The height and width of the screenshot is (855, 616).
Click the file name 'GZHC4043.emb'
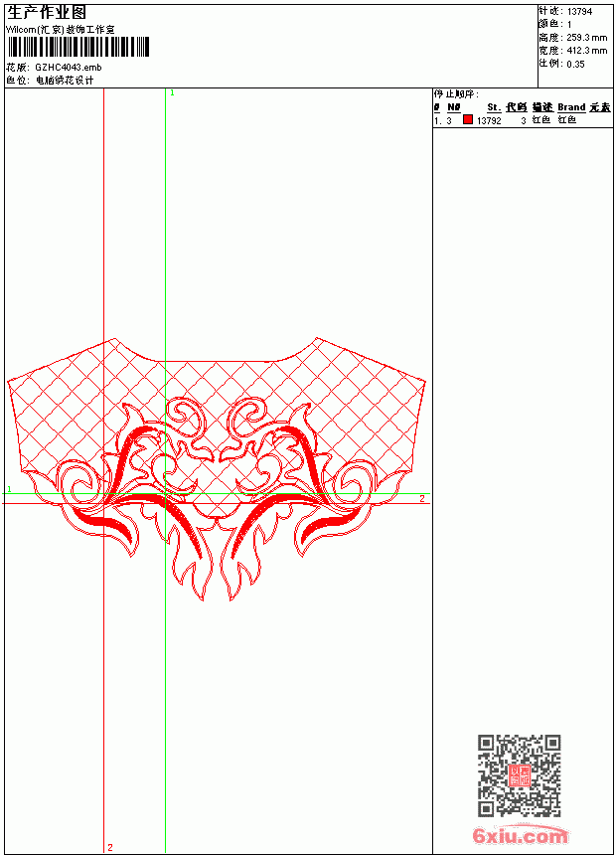(x=69, y=67)
